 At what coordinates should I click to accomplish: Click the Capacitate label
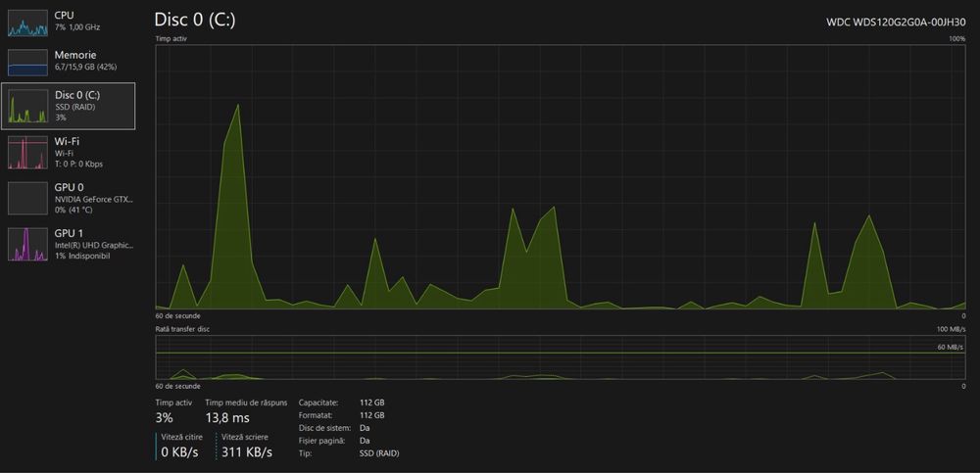pyautogui.click(x=318, y=402)
